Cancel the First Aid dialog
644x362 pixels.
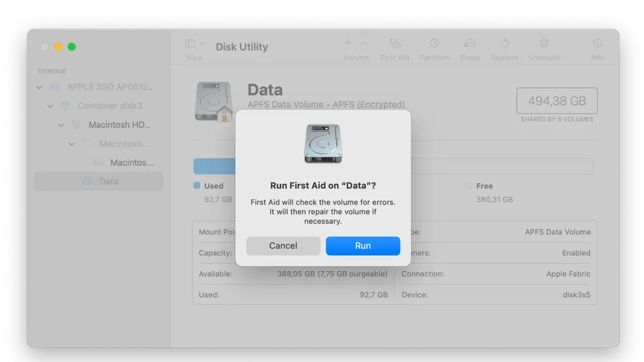(283, 246)
